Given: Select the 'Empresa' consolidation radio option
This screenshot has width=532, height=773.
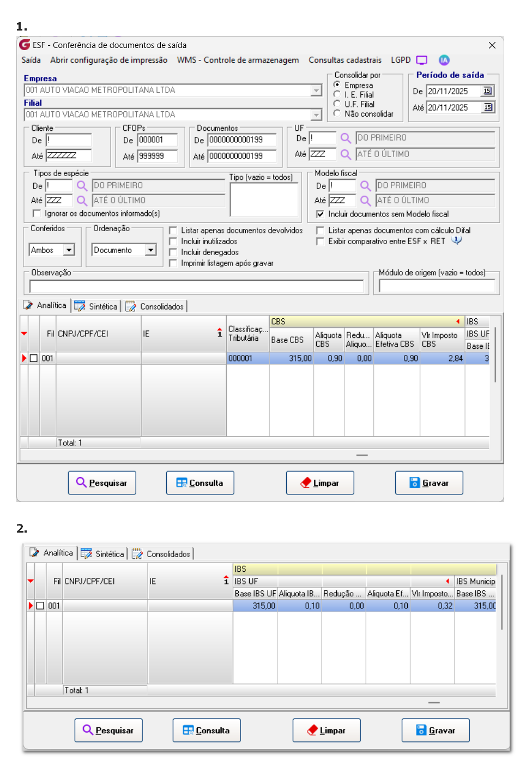Looking at the screenshot, I should tap(337, 84).
